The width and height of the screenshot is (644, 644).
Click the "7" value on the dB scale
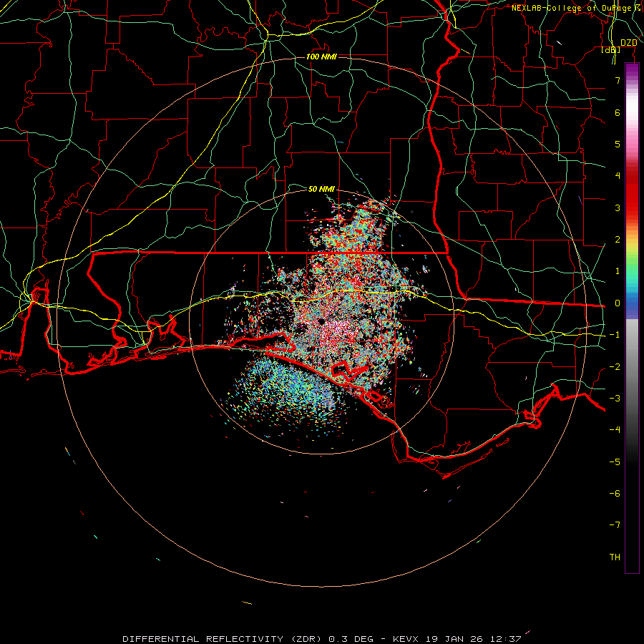pyautogui.click(x=618, y=80)
